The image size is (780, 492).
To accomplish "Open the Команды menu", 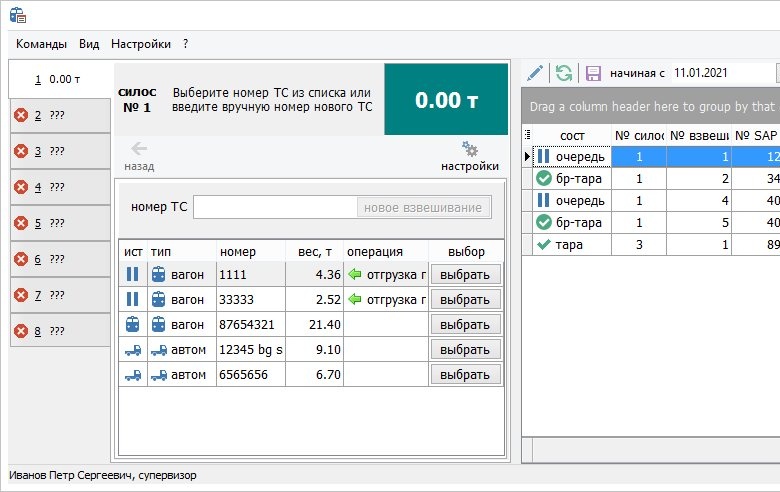I will tap(41, 44).
